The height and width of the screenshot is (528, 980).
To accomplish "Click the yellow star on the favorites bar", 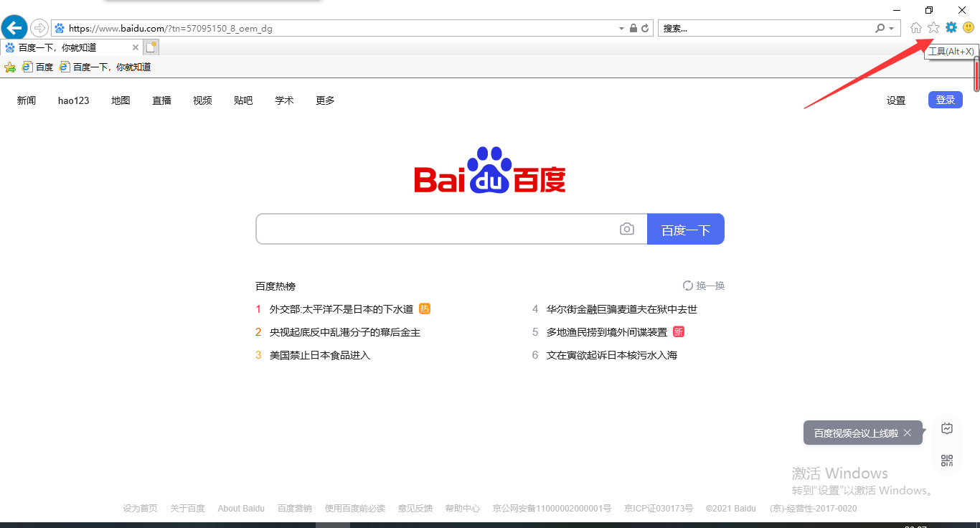I will [x=10, y=67].
